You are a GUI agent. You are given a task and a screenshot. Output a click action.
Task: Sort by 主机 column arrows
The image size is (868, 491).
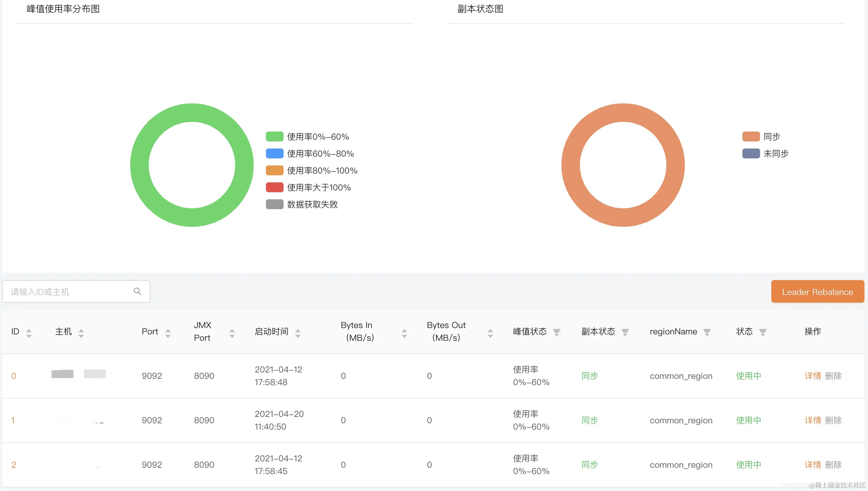81,333
